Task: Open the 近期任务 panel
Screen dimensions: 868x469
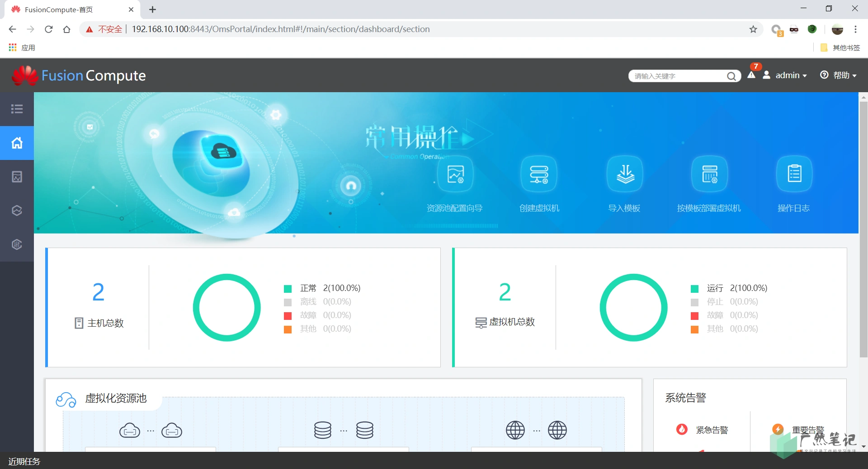Action: pos(24,461)
